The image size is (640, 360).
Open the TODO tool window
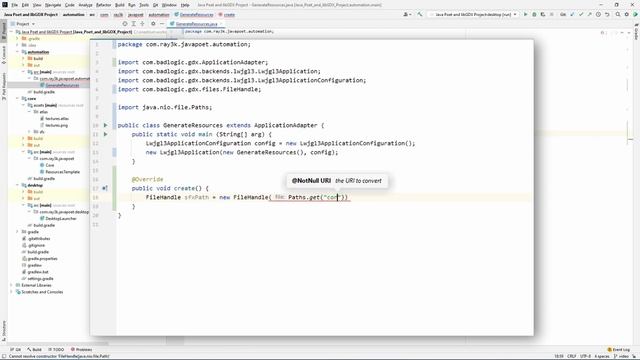pyautogui.click(x=56, y=349)
